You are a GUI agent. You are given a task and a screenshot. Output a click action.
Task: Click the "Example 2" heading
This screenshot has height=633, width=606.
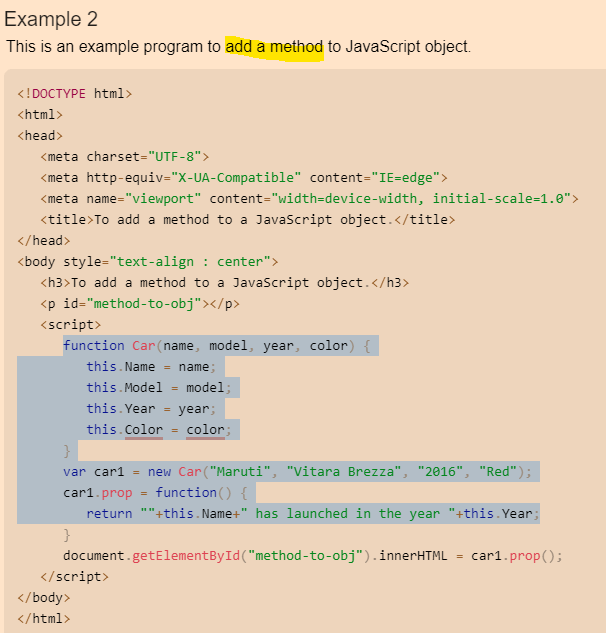51,20
